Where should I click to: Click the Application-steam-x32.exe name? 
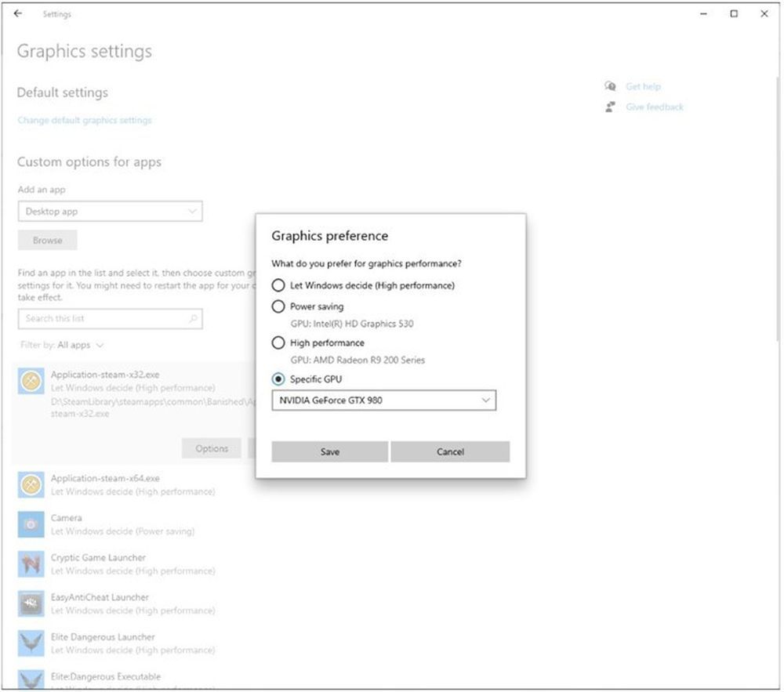click(x=105, y=375)
